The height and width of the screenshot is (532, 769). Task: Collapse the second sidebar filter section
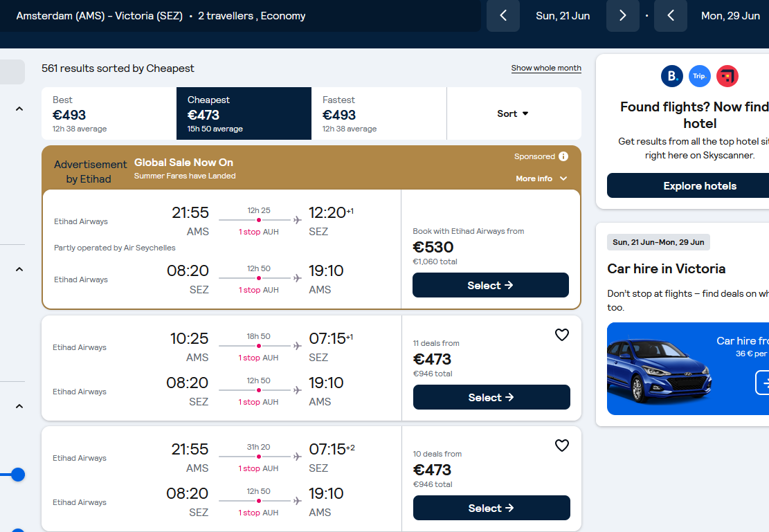pyautogui.click(x=19, y=269)
